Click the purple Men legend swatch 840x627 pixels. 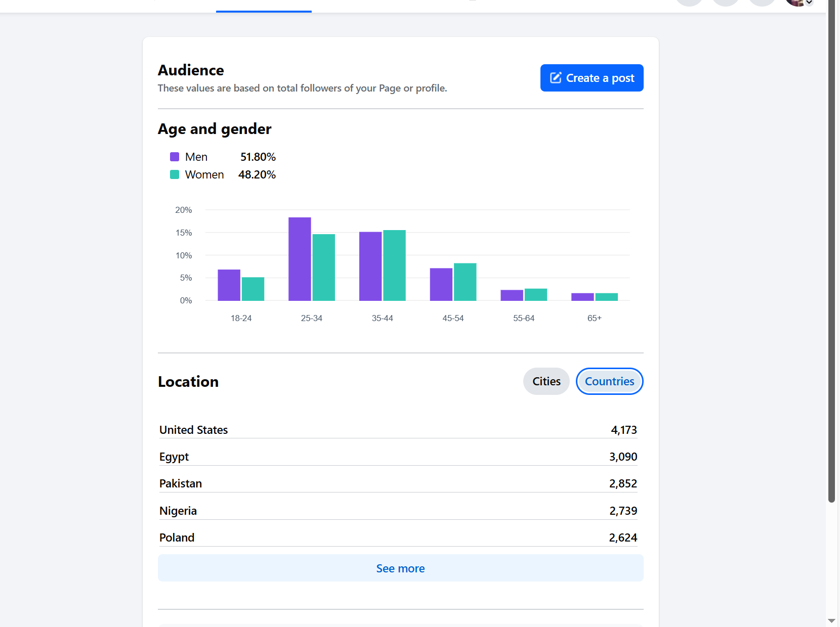point(175,157)
